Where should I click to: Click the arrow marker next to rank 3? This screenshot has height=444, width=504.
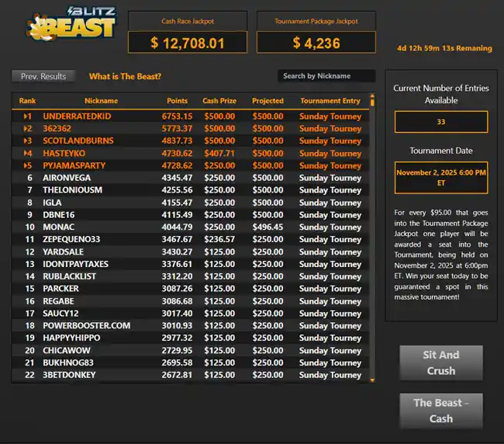click(25, 141)
